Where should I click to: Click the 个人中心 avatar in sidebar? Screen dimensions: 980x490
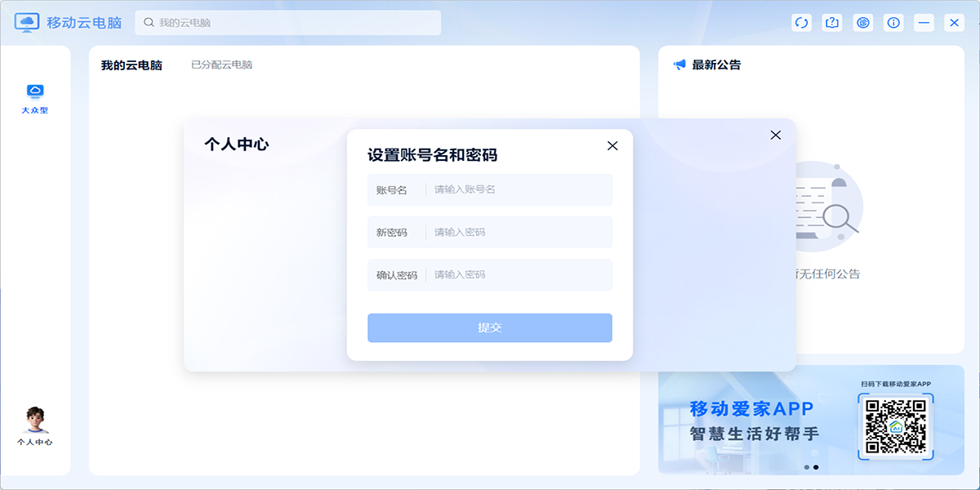pyautogui.click(x=34, y=421)
